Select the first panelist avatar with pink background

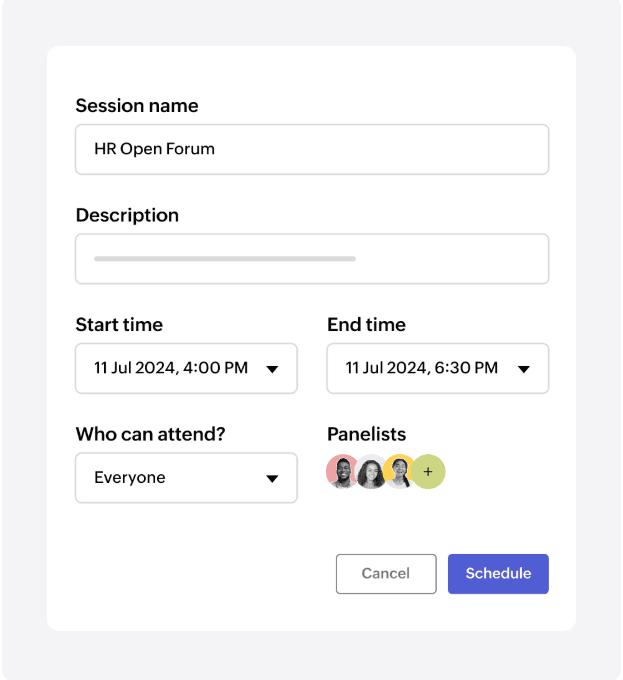[x=342, y=472]
